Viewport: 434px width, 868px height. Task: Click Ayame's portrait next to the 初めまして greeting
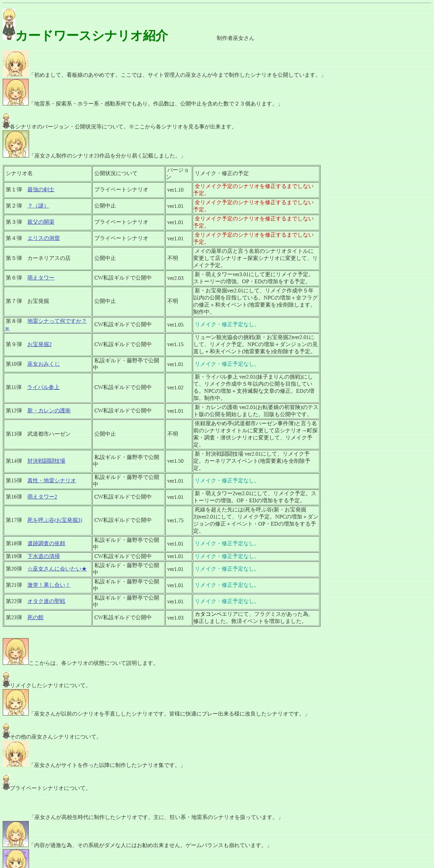click(16, 64)
